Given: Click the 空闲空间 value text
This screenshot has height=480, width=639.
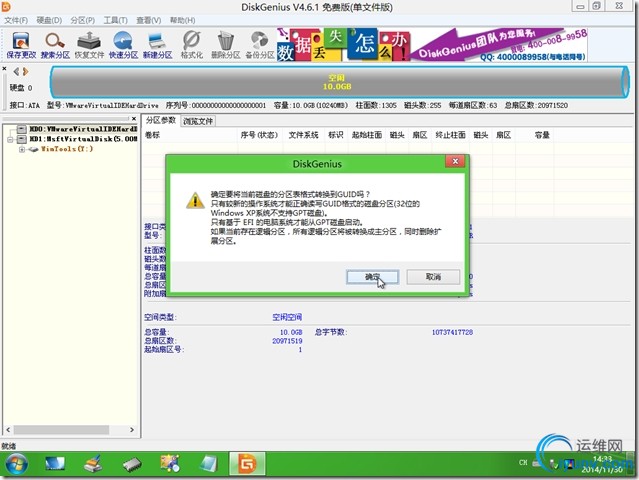Looking at the screenshot, I should click(287, 317).
